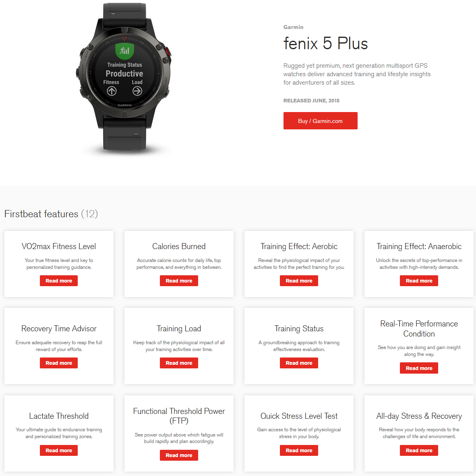Open Read more for Training Effect: Aerobic
Screen dimensions: 476x476
coord(299,281)
